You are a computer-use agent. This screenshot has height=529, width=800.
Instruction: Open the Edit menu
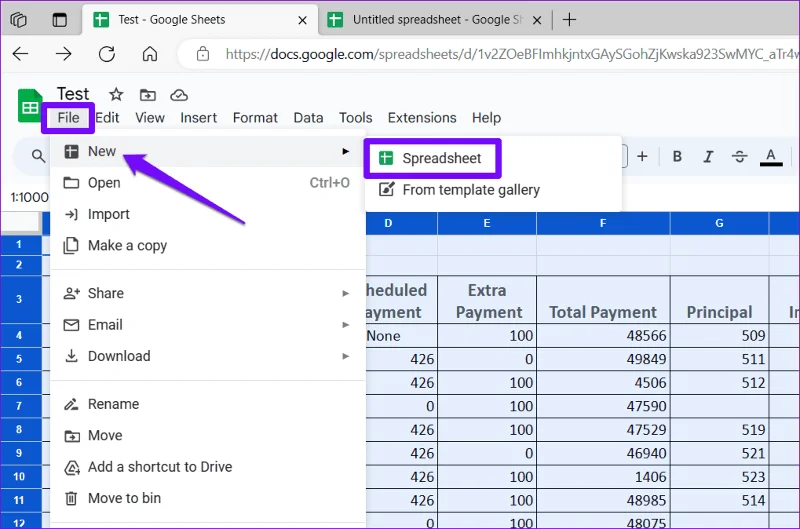coord(107,118)
